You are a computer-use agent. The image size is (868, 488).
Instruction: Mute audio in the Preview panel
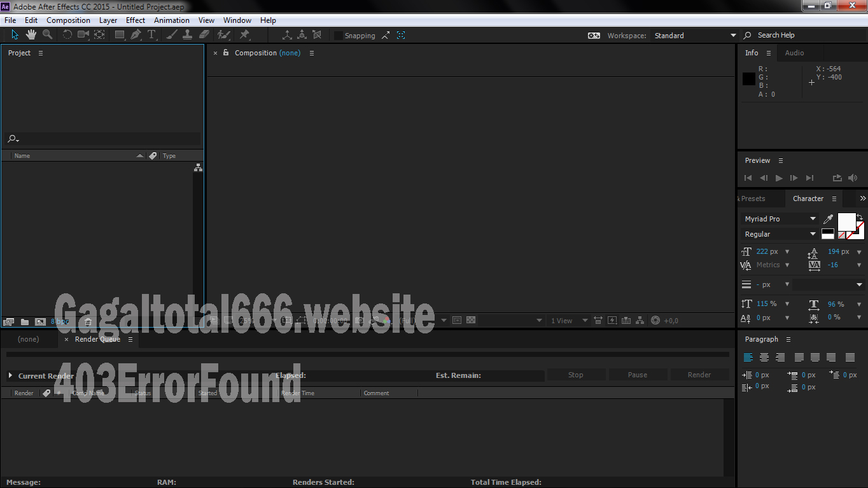853,178
